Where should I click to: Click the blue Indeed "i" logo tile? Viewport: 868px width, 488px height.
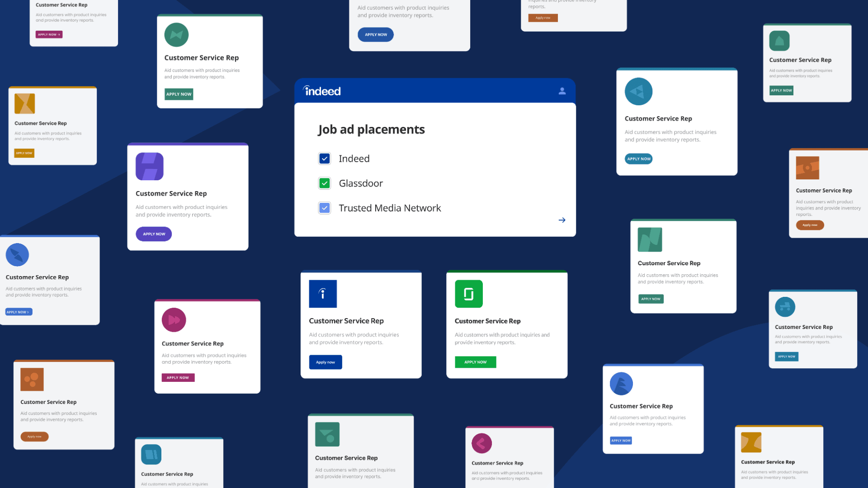(x=323, y=294)
